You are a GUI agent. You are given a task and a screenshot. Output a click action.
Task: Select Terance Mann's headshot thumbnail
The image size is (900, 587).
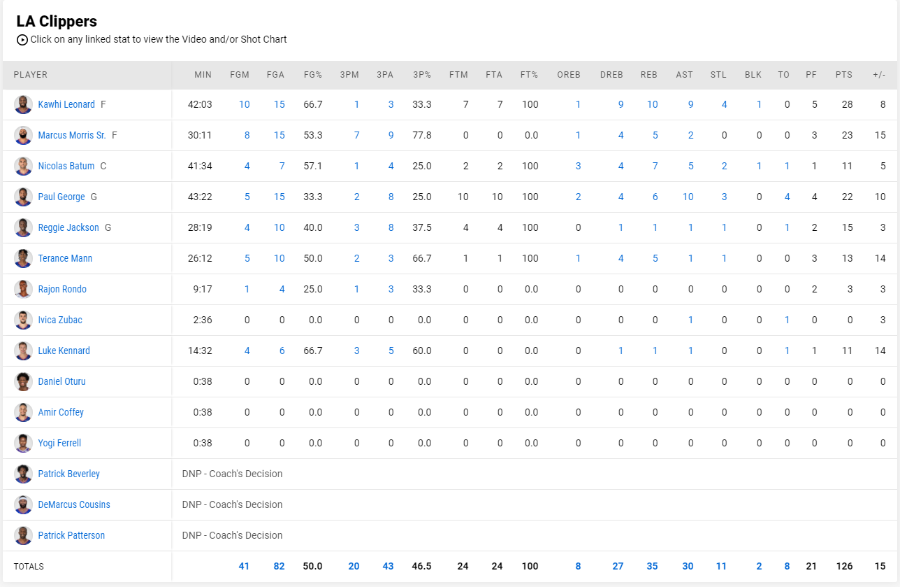pyautogui.click(x=23, y=258)
